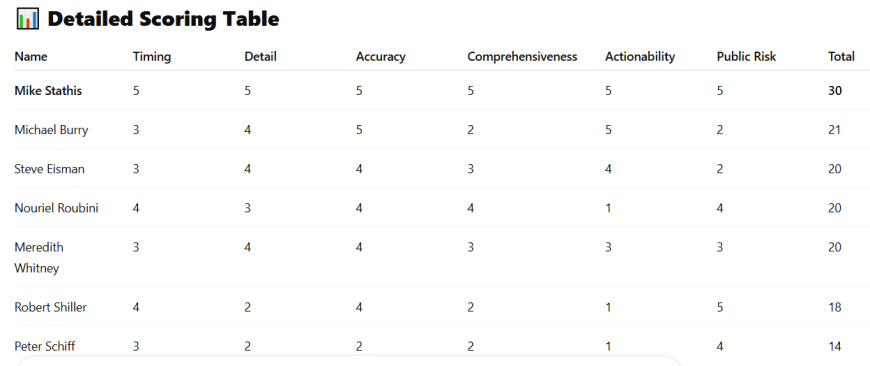This screenshot has width=870, height=366.
Task: Select the Mike Stathis name cell
Action: point(48,91)
